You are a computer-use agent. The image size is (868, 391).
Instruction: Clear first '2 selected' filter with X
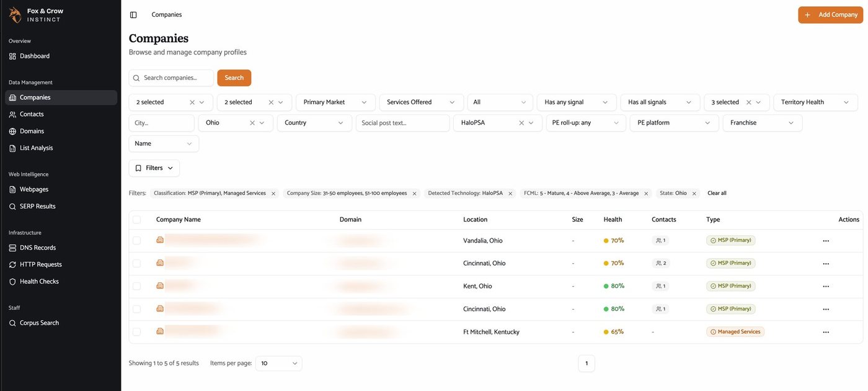192,102
